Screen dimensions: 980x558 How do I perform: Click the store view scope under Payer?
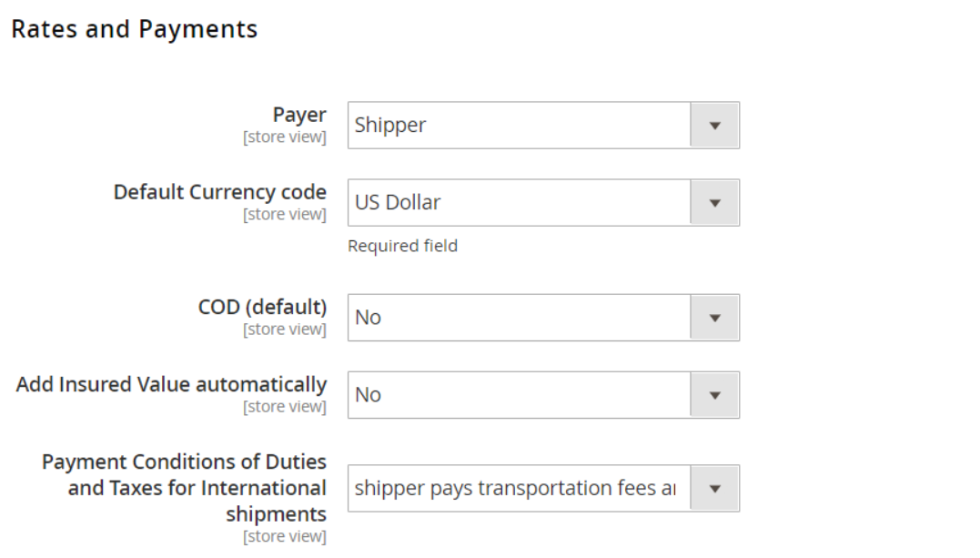click(284, 137)
